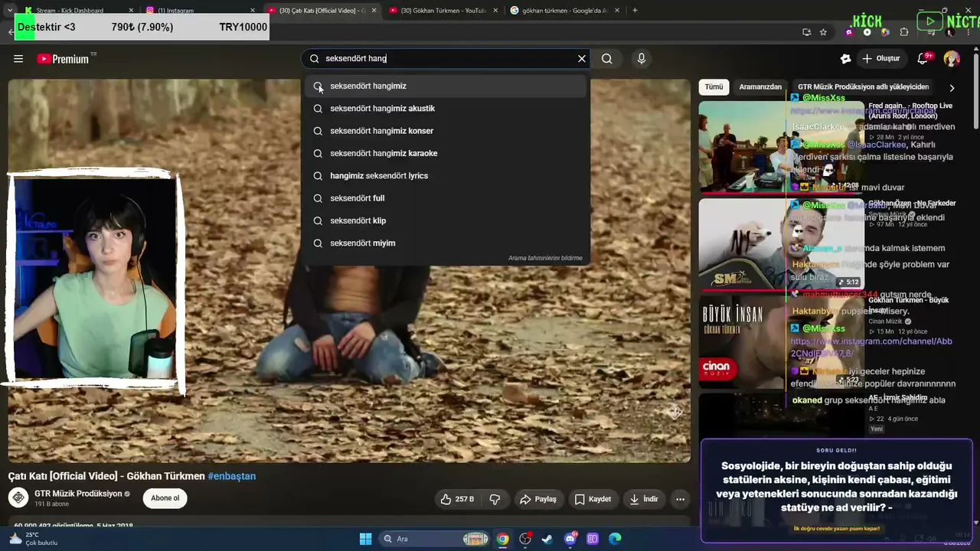The image size is (980, 551).
Task: Select the 'GTR Müzik Prodüksiyon adlı yükleyiciden' chip
Action: [863, 87]
